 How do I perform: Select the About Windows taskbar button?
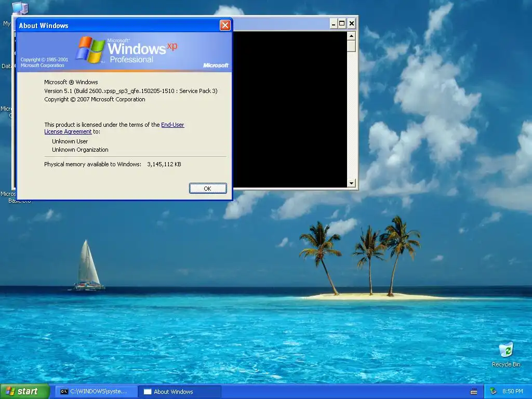(x=180, y=392)
